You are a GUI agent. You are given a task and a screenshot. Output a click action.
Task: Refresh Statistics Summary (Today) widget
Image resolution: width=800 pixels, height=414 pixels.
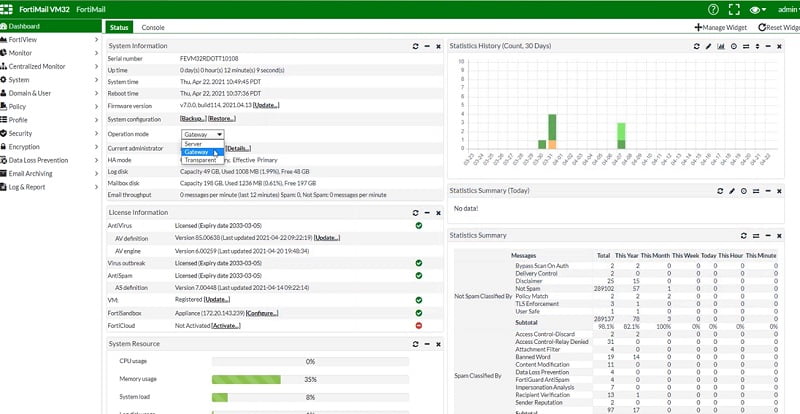coord(720,191)
